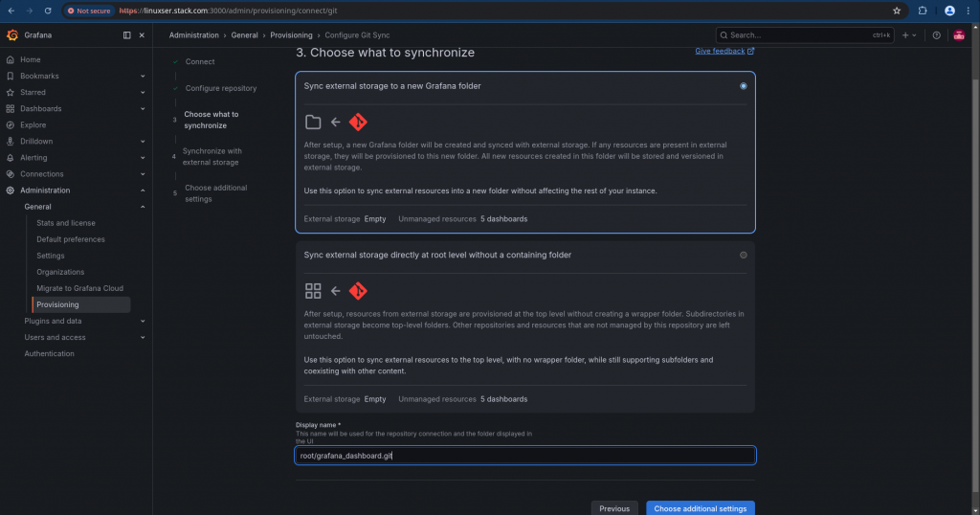The width and height of the screenshot is (980, 515).
Task: Expand Plugins and data chevron
Action: coord(143,321)
